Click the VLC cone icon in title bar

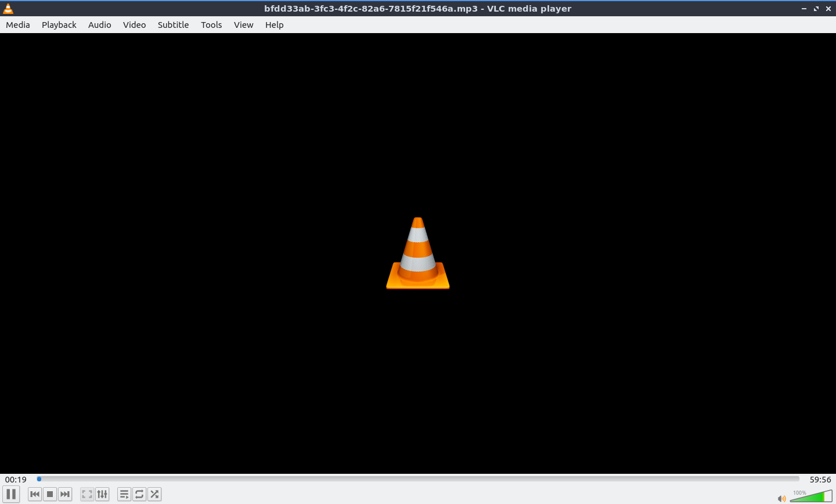(x=8, y=9)
